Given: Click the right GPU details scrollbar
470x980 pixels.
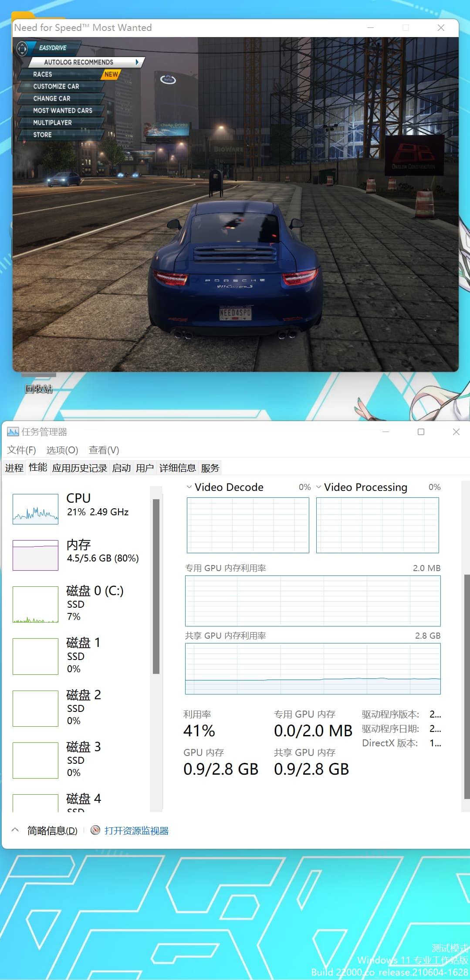Looking at the screenshot, I should coord(467,686).
